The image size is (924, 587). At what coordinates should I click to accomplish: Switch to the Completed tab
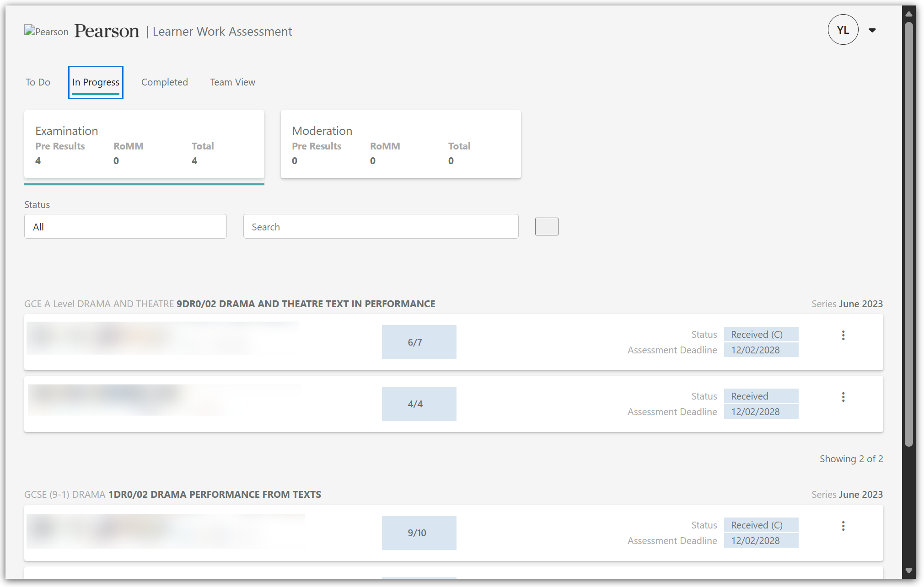click(165, 82)
